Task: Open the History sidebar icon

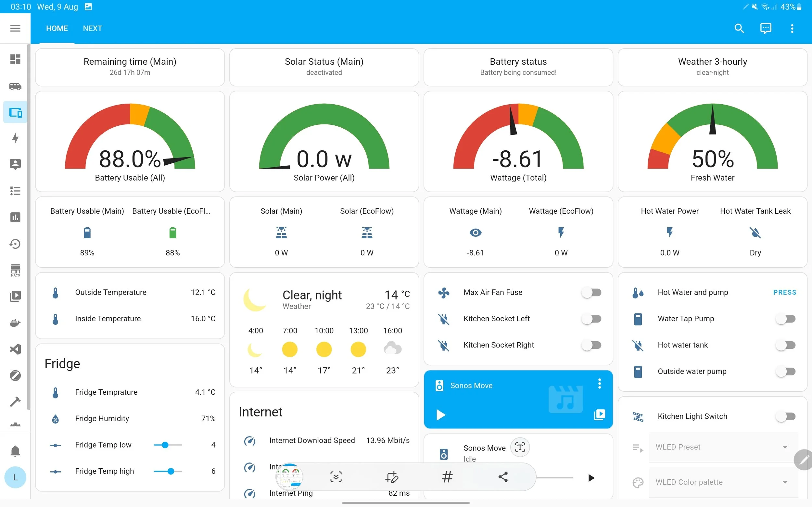Action: 15,244
